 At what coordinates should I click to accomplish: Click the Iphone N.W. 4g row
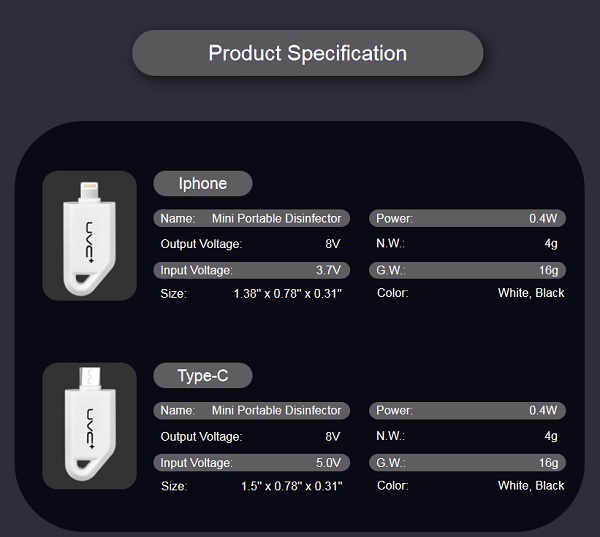467,243
